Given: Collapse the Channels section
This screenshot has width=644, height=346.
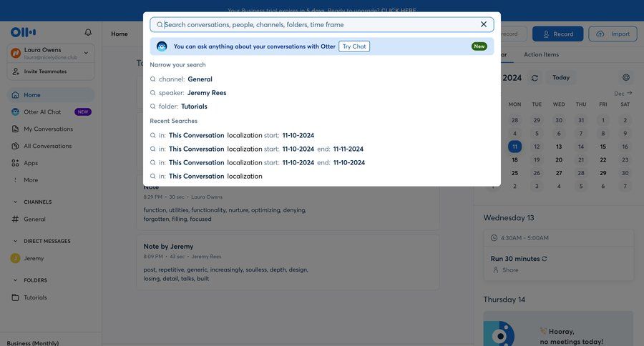Looking at the screenshot, I should tap(15, 202).
